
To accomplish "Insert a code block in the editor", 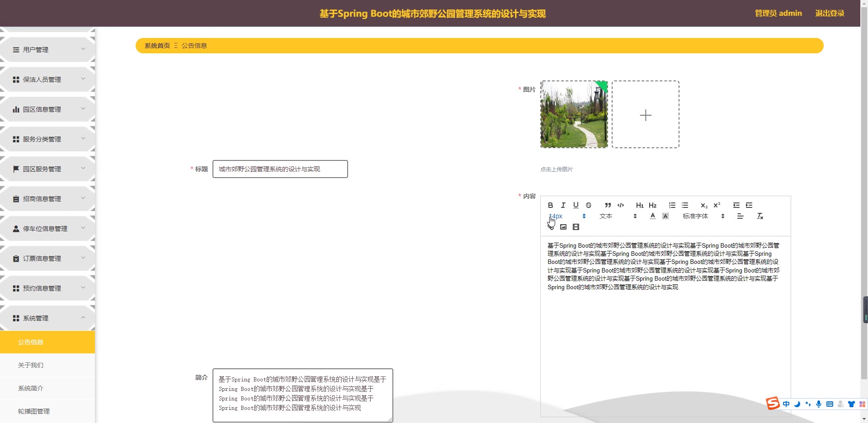I will [x=621, y=205].
